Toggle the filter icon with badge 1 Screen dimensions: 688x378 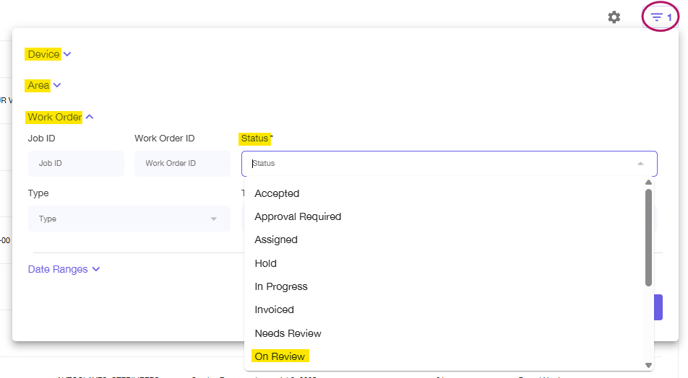coord(661,17)
